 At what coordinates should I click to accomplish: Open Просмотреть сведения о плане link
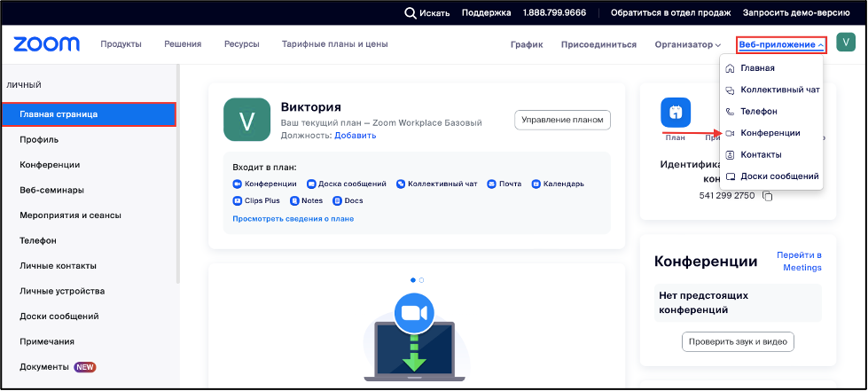[x=293, y=219]
